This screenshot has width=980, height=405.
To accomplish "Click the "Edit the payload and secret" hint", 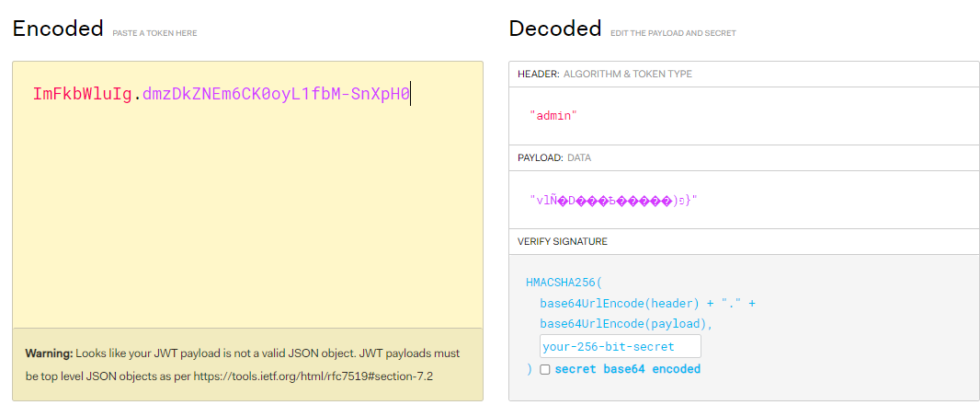I will pos(673,33).
